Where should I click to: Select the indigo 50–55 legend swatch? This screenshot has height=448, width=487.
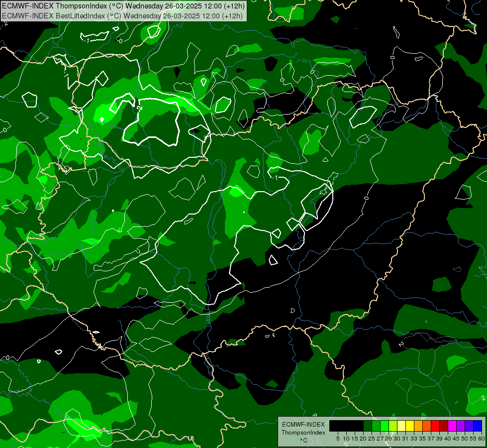(469, 426)
